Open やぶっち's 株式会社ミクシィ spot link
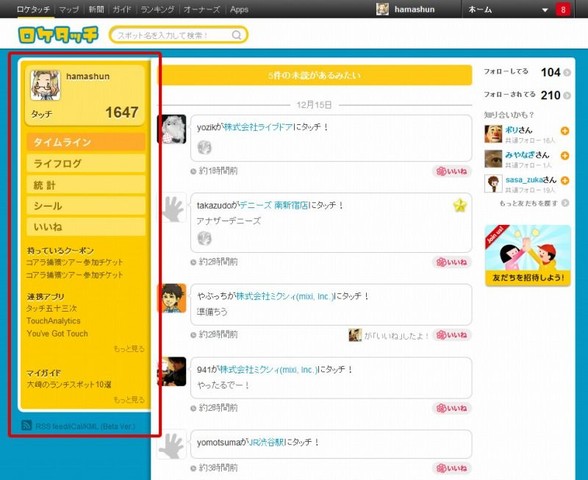 pyautogui.click(x=285, y=296)
